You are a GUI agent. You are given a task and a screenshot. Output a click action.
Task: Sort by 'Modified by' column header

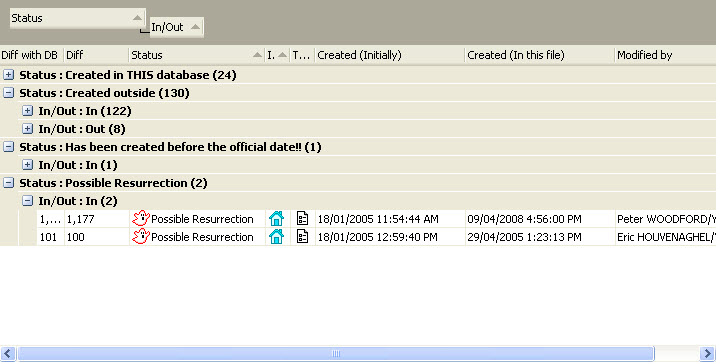pyautogui.click(x=665, y=55)
